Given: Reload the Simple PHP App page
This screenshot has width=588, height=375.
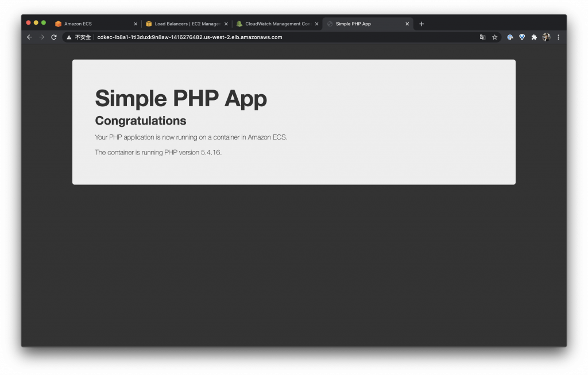Looking at the screenshot, I should 54,37.
